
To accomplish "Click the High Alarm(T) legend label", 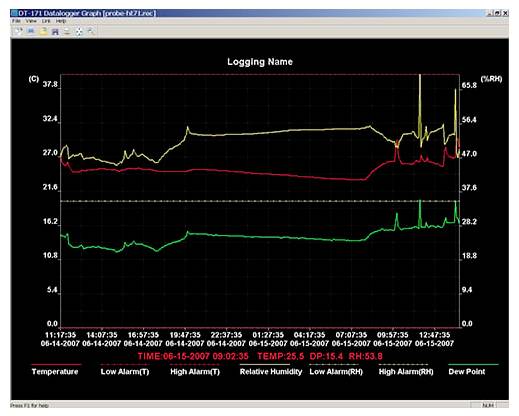I will coord(195,372).
